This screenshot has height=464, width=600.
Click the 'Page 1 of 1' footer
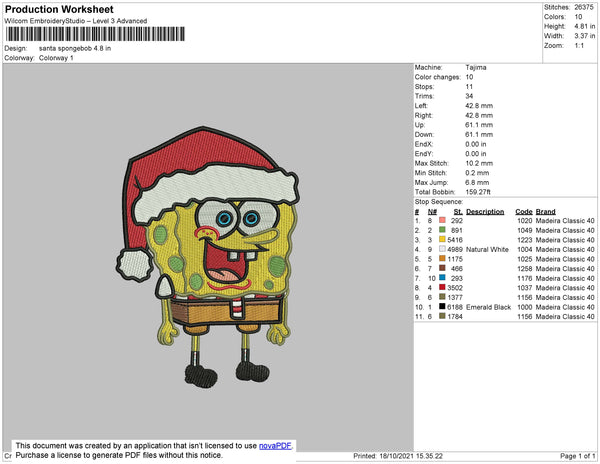(577, 456)
